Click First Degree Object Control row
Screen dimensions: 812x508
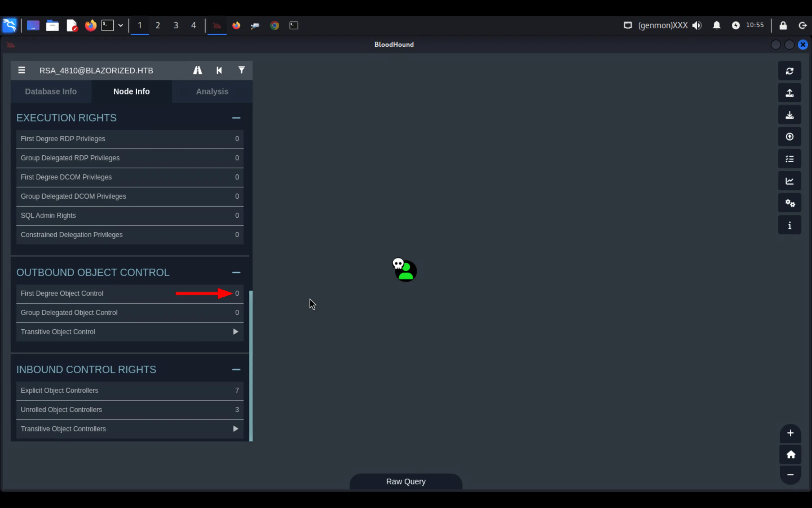point(130,293)
